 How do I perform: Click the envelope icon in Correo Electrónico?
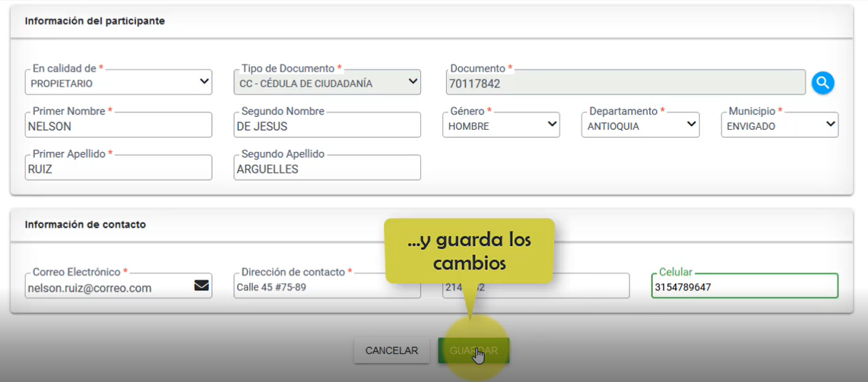coord(201,286)
